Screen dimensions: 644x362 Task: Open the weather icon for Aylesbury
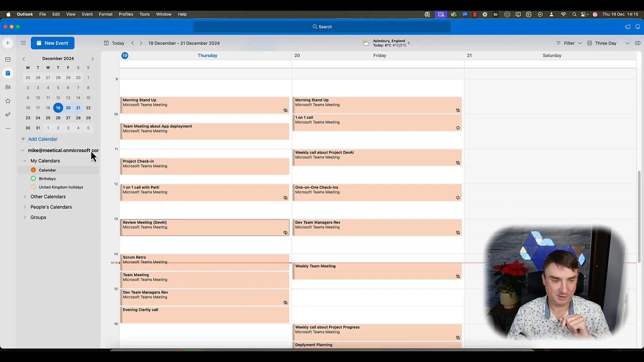[x=366, y=43]
